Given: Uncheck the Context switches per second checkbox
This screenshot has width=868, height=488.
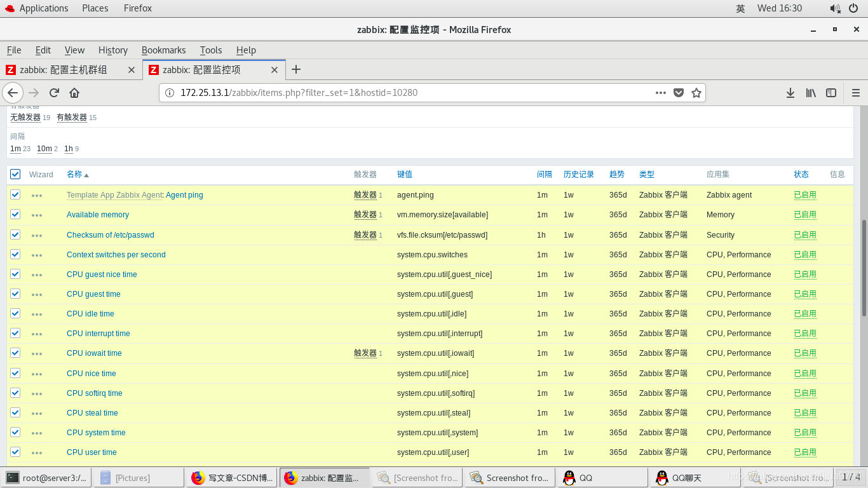Looking at the screenshot, I should coord(15,254).
